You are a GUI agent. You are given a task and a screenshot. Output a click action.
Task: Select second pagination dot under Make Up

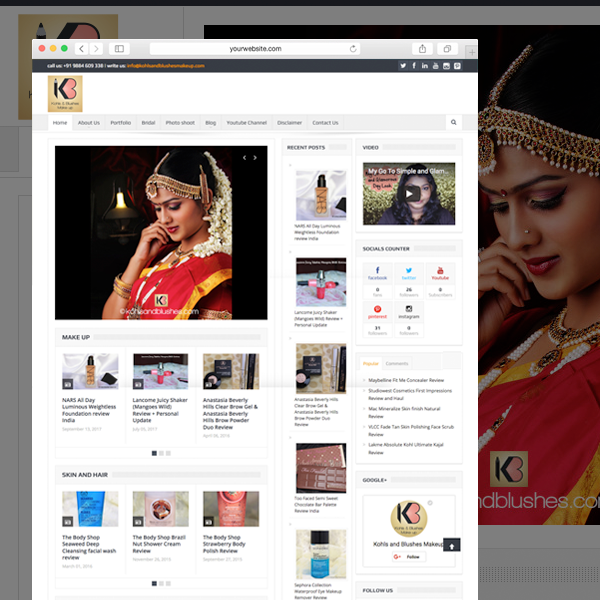coord(161,453)
